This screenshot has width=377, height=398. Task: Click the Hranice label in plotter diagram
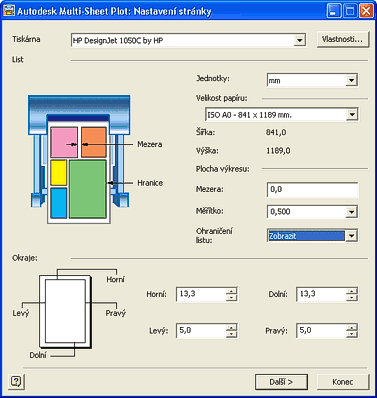pyautogui.click(x=150, y=183)
